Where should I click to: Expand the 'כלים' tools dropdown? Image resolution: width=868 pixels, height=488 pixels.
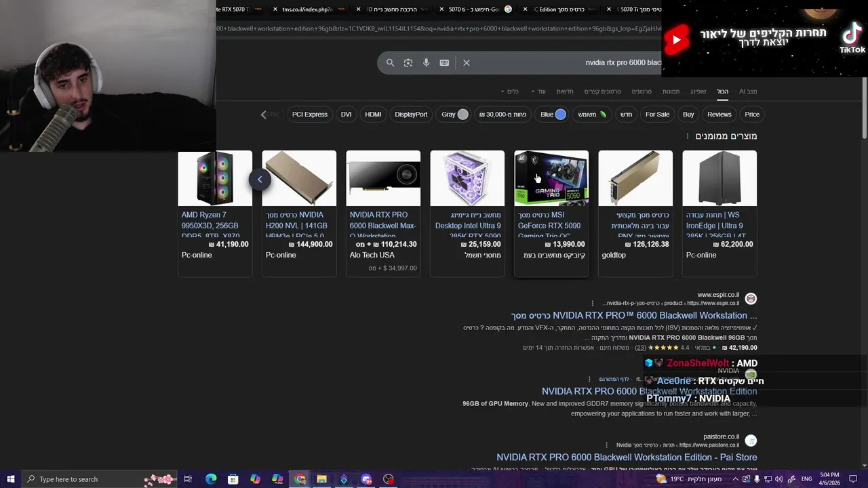(x=509, y=91)
